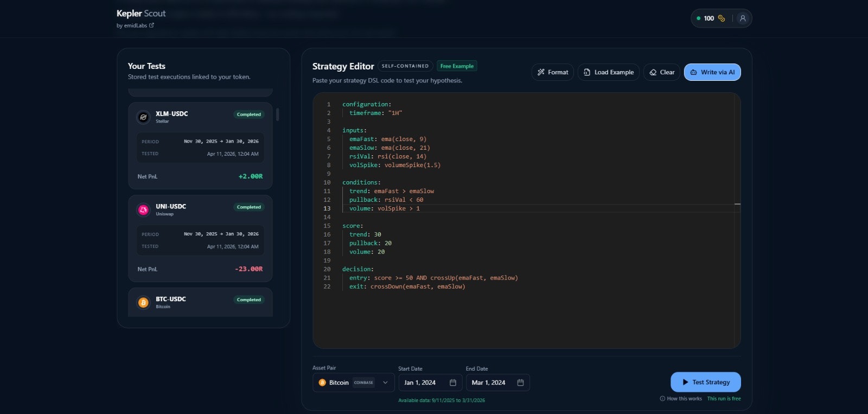Click the SELF-CONTAINED badge
The height and width of the screenshot is (414, 868).
(x=405, y=66)
